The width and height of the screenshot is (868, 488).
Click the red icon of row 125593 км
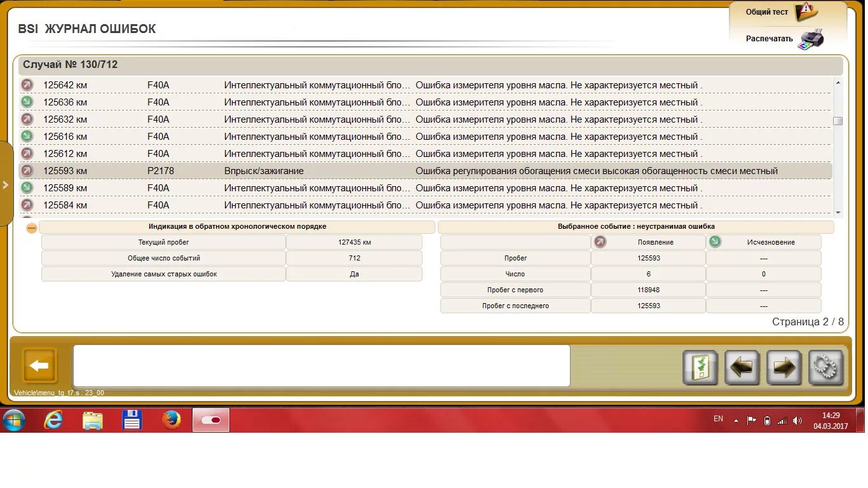tap(27, 170)
